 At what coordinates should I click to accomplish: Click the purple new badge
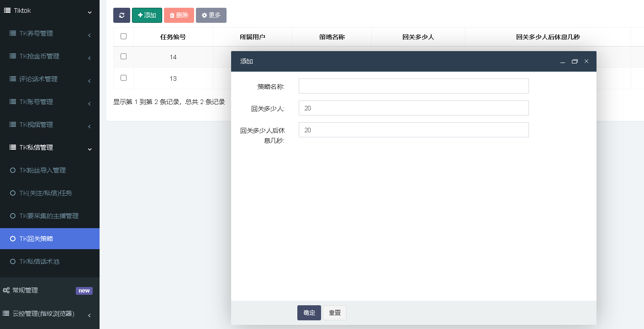[x=84, y=291]
